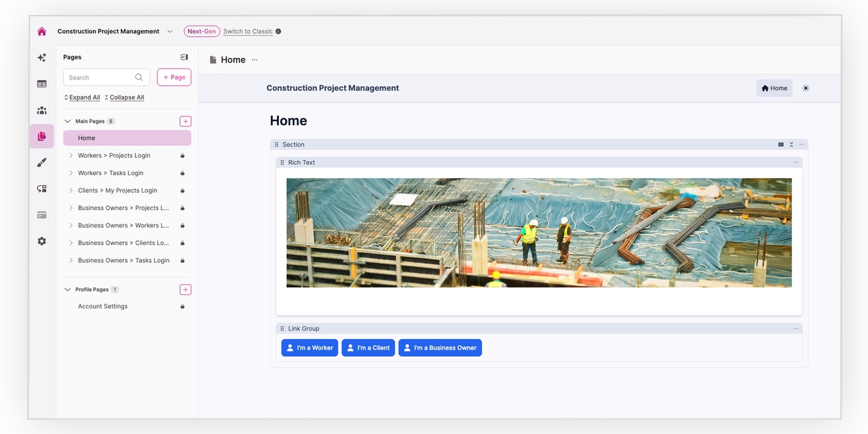Open the Users icon in left sidebar

pos(41,110)
